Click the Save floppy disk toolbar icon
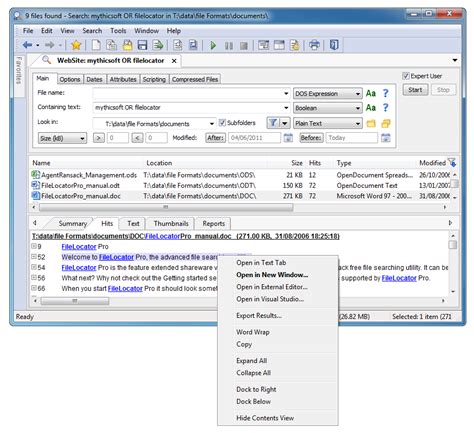This screenshot has height=433, width=474. tap(142, 45)
